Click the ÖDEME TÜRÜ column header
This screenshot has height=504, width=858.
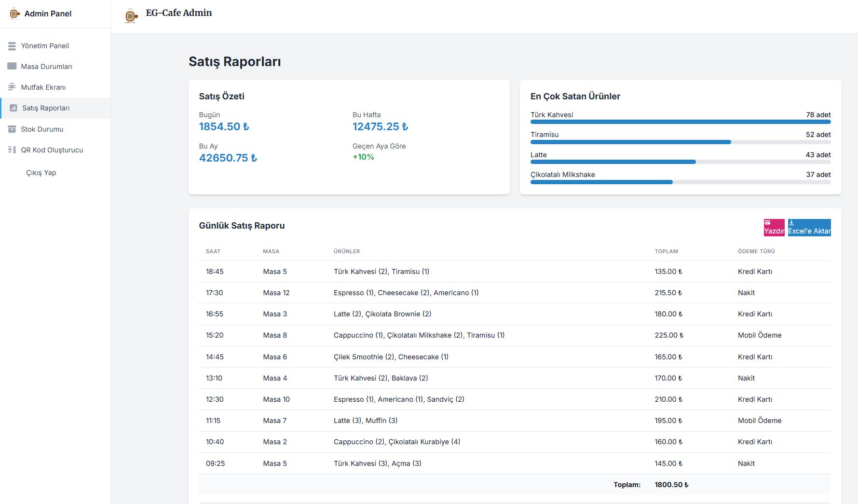(x=756, y=251)
